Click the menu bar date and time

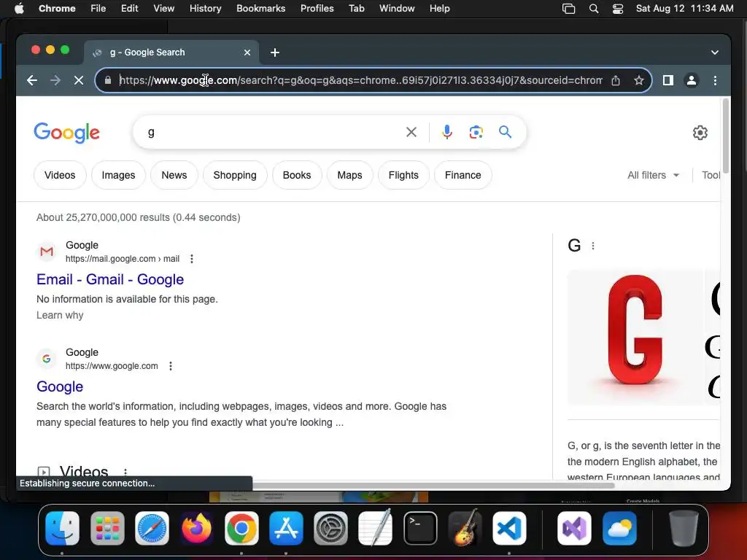(x=684, y=8)
